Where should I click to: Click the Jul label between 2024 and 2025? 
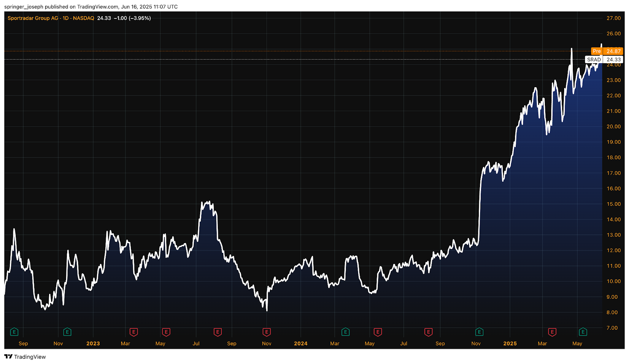(x=404, y=344)
